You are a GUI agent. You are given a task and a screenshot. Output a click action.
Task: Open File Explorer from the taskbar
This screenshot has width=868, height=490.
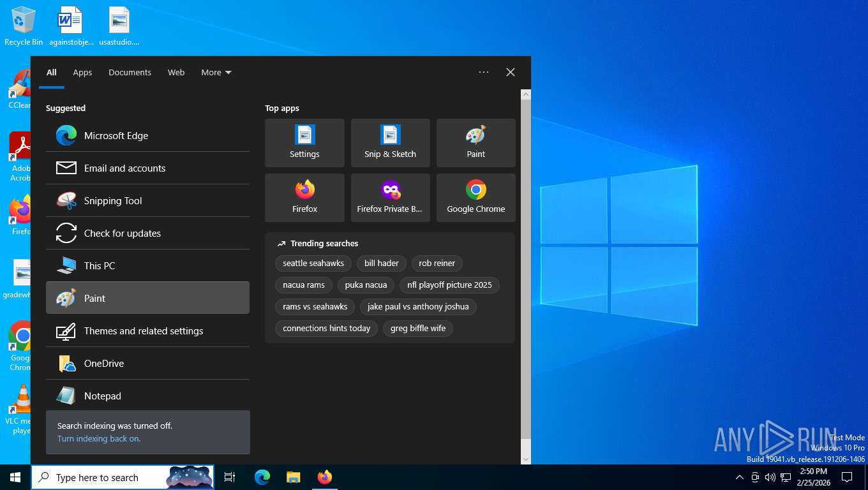click(x=293, y=477)
